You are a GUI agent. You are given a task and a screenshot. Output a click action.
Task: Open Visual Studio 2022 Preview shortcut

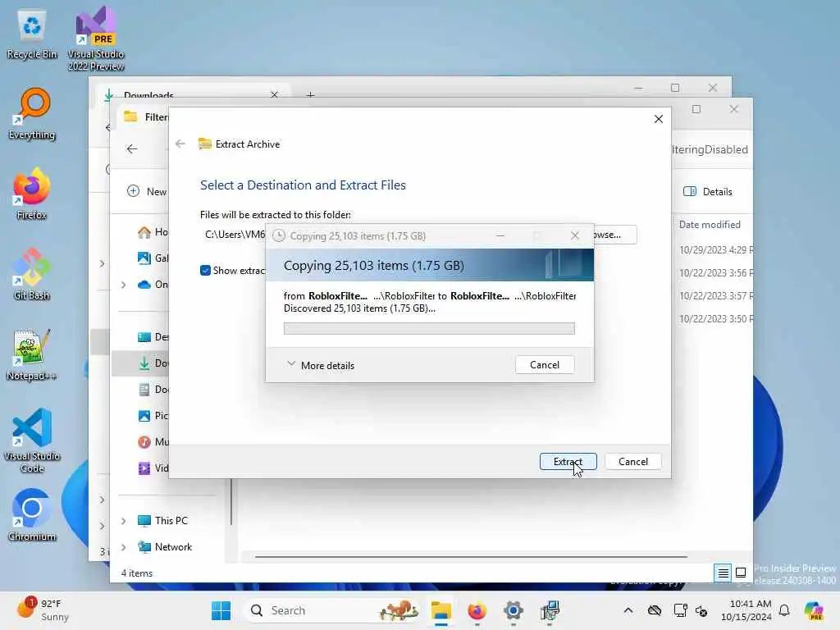click(x=96, y=38)
